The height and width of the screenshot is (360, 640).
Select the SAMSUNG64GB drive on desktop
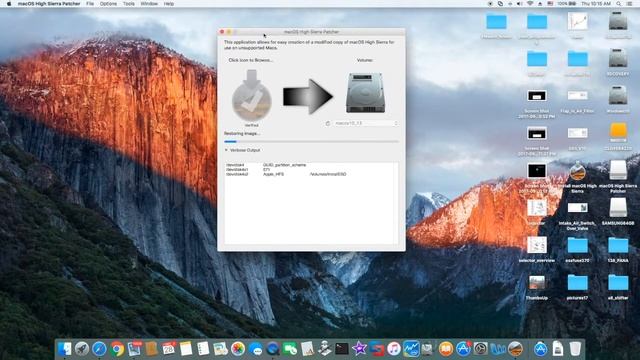point(618,207)
